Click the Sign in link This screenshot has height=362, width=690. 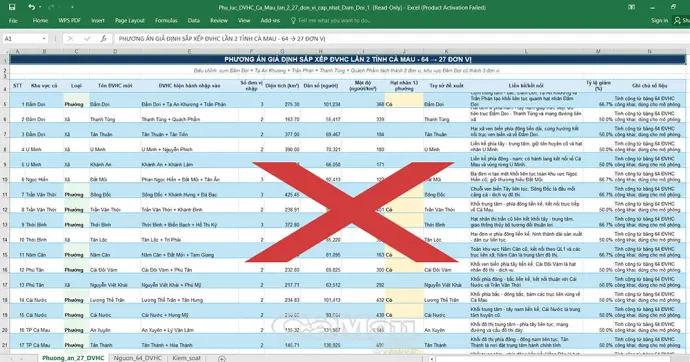[659, 20]
